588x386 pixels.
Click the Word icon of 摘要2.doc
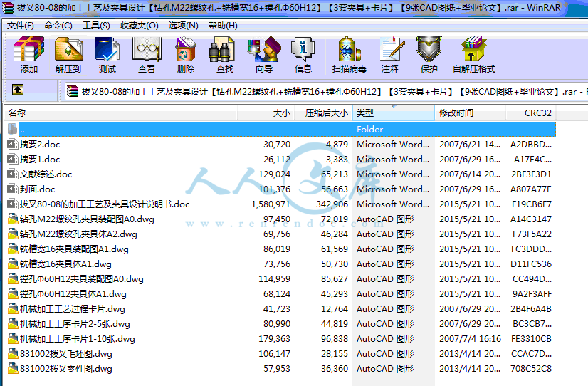[x=13, y=144]
